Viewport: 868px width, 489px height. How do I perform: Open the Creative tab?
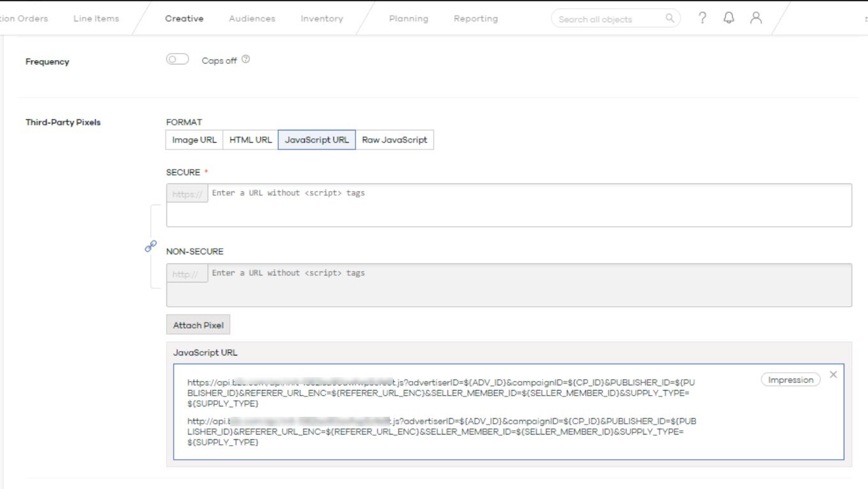(x=184, y=19)
